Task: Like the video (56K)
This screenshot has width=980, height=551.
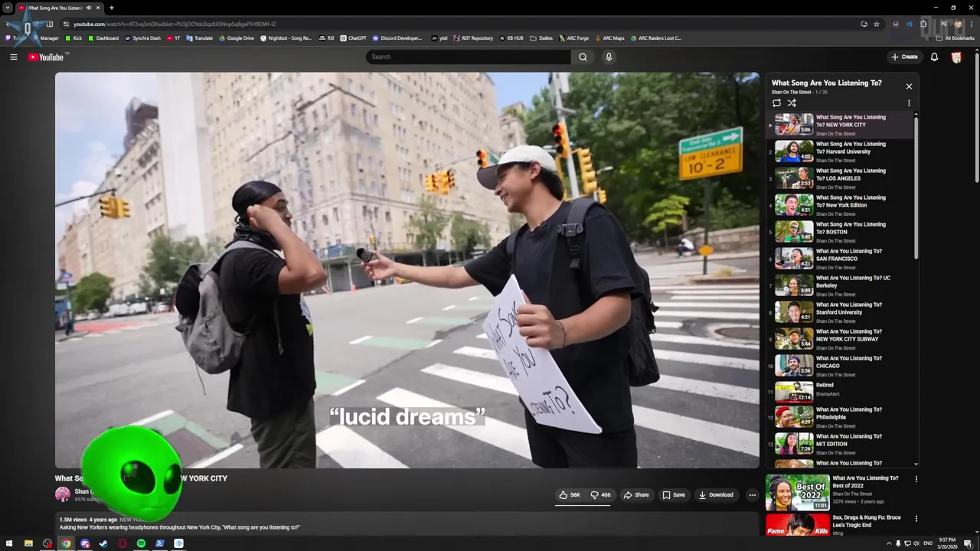Action: (x=570, y=495)
